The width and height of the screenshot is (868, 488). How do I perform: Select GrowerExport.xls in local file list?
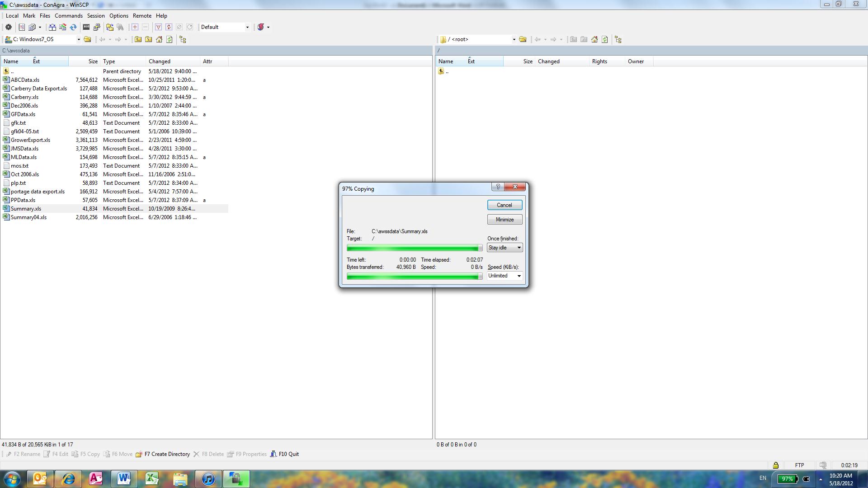tap(30, 140)
